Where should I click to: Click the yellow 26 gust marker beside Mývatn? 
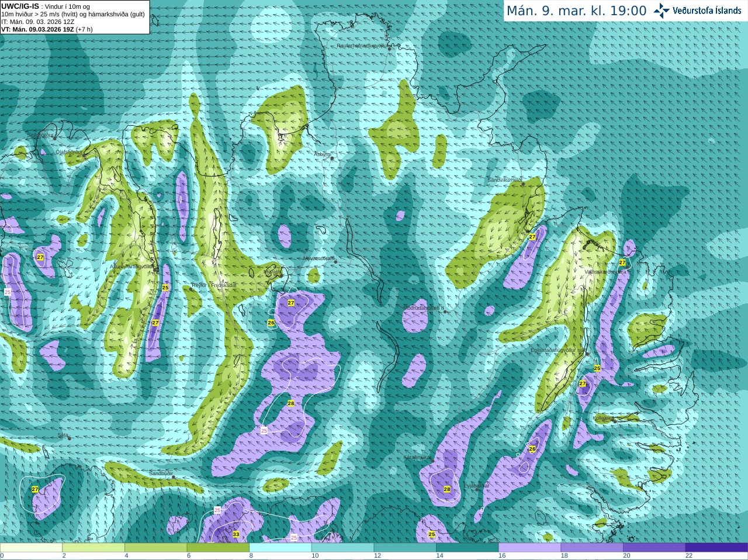point(271,323)
